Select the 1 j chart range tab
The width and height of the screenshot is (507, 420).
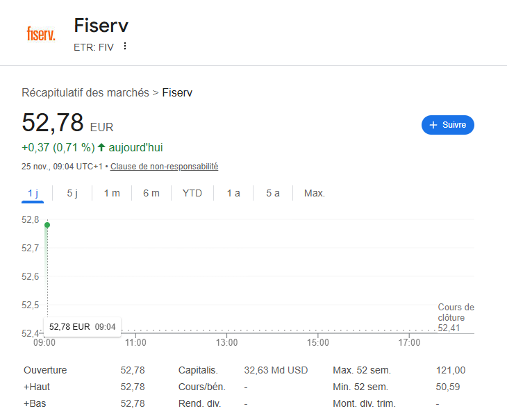click(x=33, y=193)
